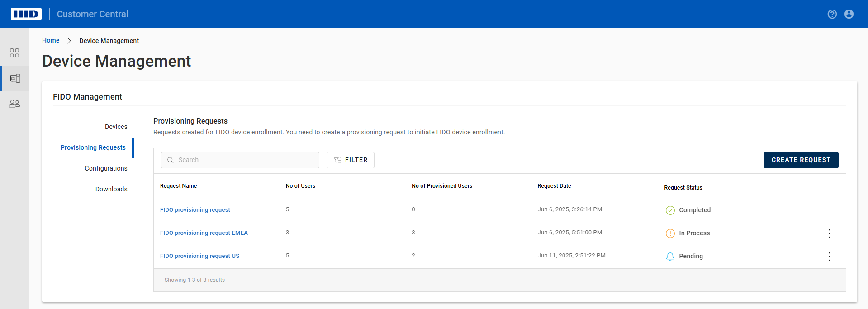868x309 pixels.
Task: Navigate to Home breadcrumb link
Action: (51, 40)
